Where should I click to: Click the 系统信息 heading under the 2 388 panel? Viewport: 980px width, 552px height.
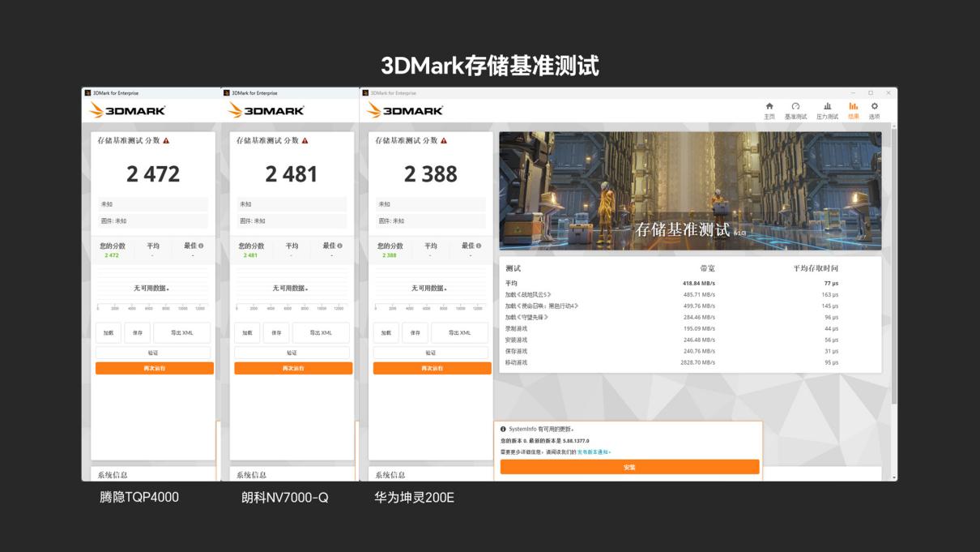tap(390, 475)
